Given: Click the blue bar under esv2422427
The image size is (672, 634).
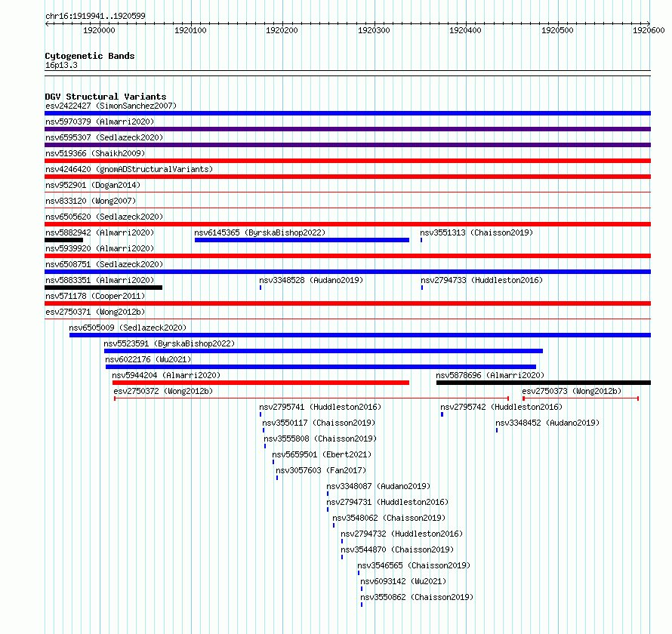Looking at the screenshot, I should (x=347, y=113).
